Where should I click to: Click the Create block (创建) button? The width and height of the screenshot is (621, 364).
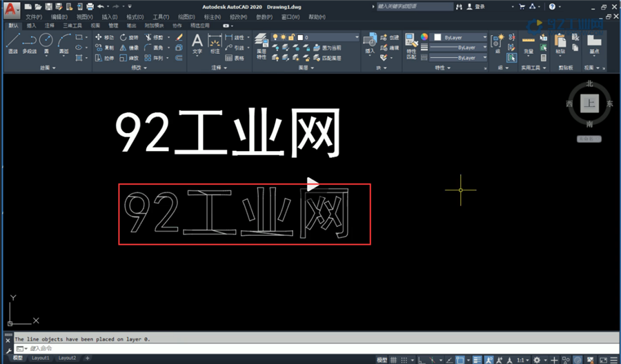tap(389, 38)
